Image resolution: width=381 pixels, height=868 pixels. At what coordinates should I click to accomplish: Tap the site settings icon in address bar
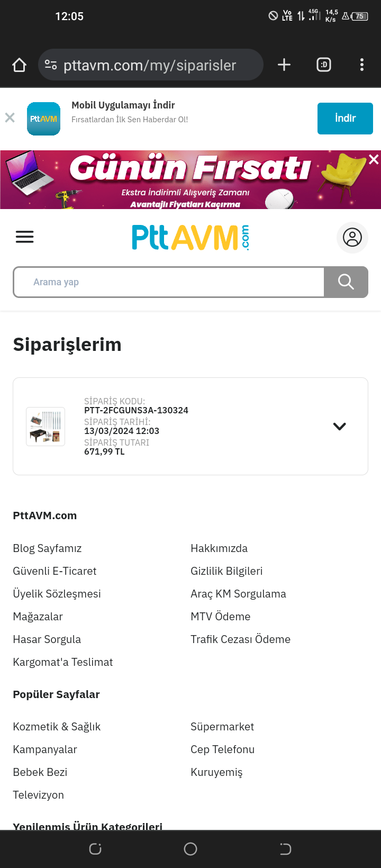point(51,65)
